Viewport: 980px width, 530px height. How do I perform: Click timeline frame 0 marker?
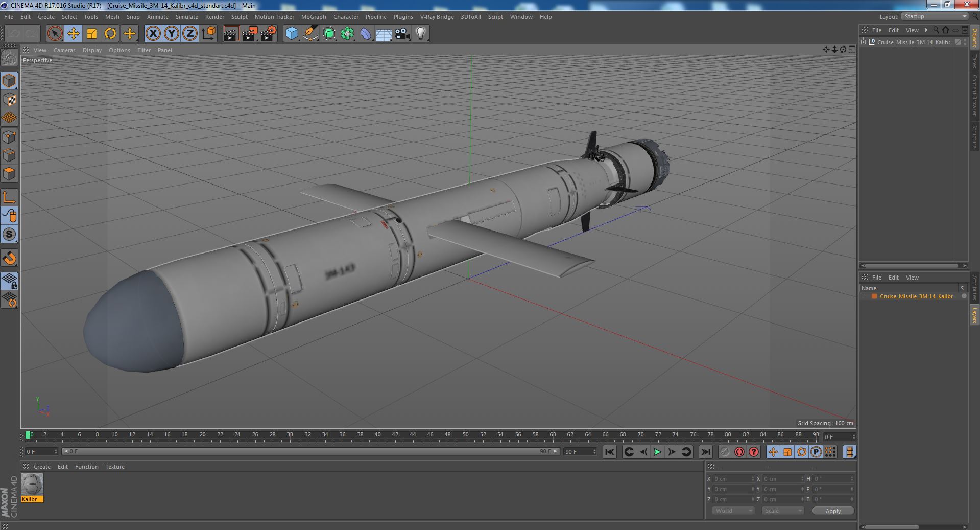coord(28,435)
